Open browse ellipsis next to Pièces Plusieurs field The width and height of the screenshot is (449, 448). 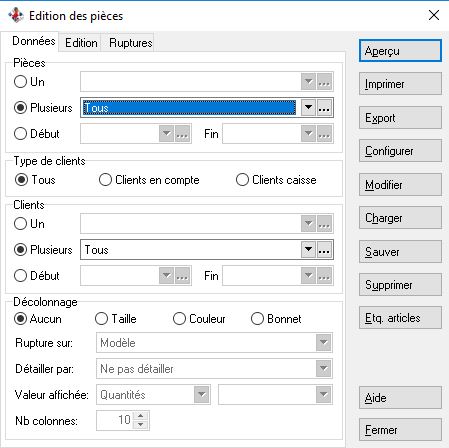[x=324, y=108]
